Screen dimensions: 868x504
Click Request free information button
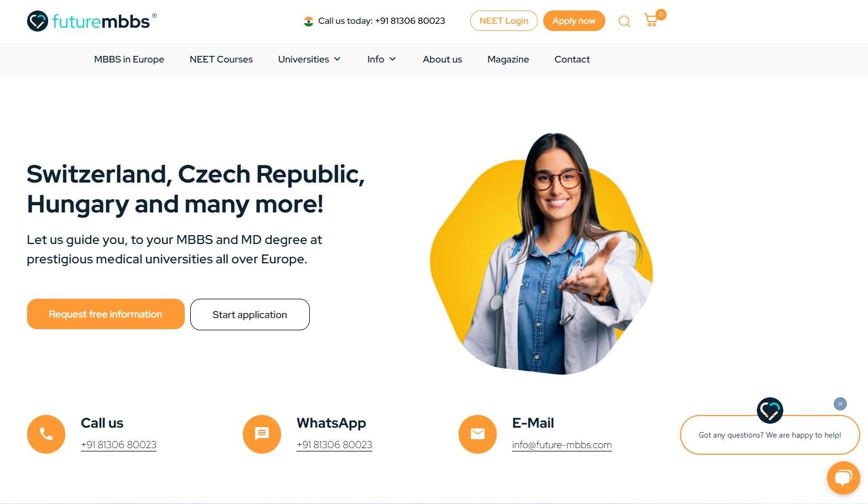[106, 314]
